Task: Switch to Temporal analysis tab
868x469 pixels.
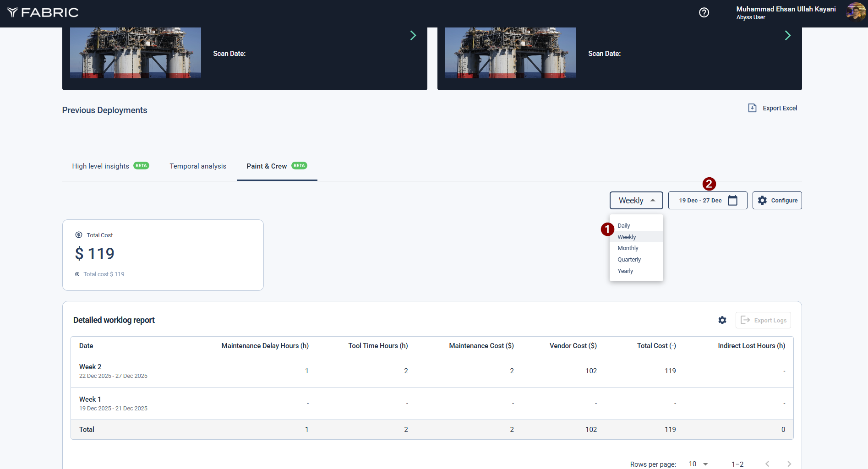Action: [198, 166]
